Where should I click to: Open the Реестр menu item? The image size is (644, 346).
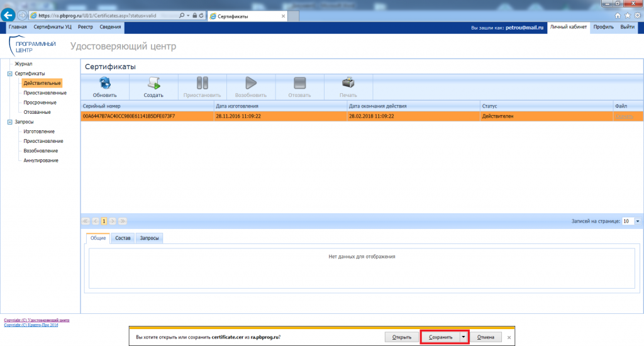click(x=86, y=28)
